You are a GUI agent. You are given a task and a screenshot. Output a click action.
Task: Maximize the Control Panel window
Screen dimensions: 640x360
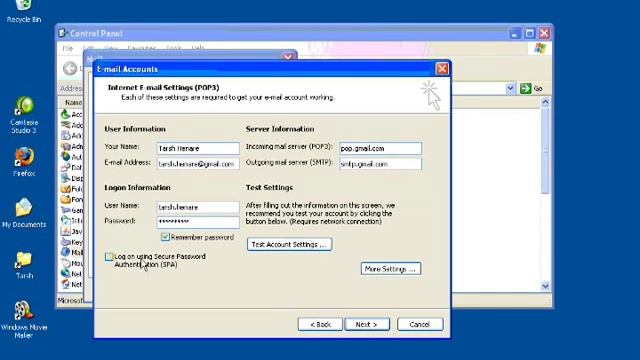(x=529, y=33)
